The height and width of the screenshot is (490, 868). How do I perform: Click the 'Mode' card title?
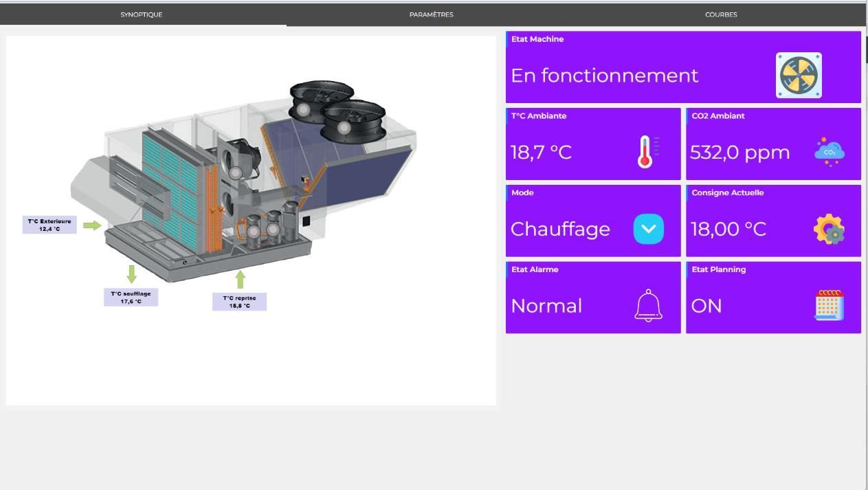coord(522,193)
